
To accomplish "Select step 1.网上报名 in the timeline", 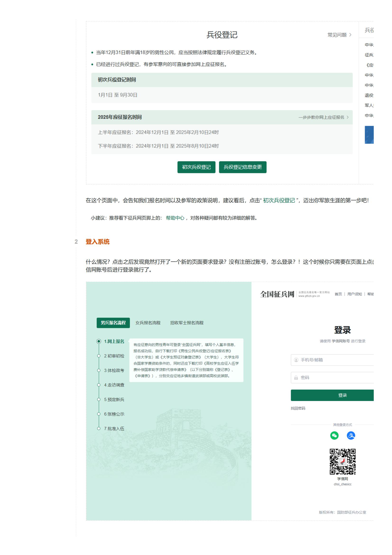I will click(114, 341).
